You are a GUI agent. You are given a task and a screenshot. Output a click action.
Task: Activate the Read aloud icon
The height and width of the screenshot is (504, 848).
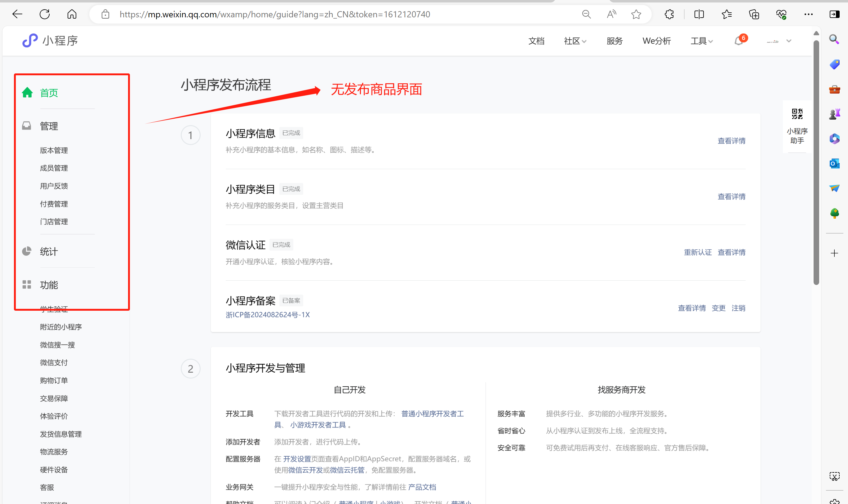point(611,14)
